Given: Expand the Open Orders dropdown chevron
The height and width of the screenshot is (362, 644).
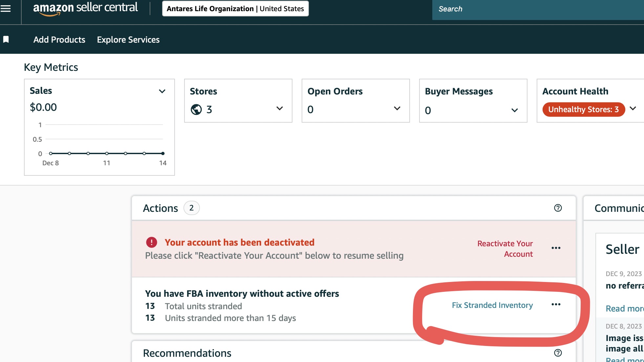Looking at the screenshot, I should (397, 109).
